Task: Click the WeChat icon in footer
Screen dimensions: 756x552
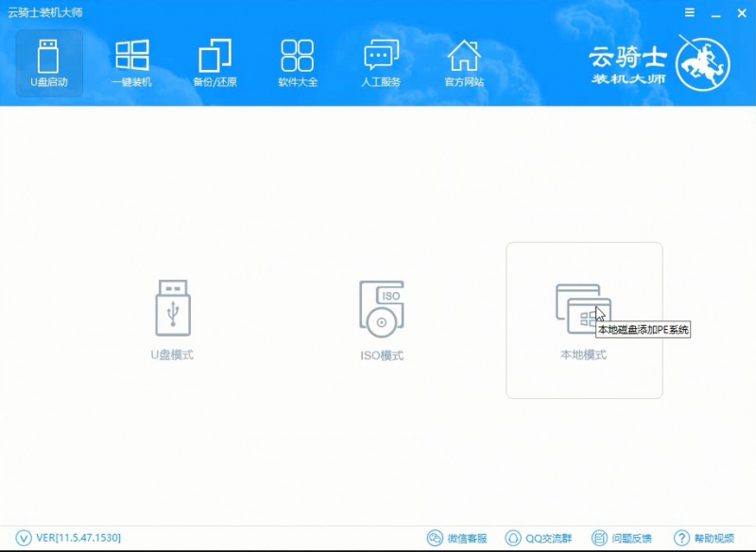Action: pyautogui.click(x=435, y=538)
